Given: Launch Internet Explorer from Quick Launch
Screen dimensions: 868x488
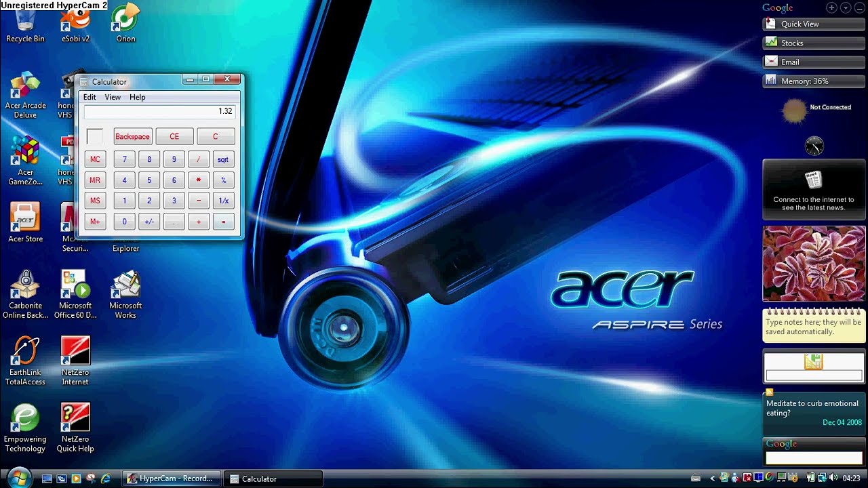Looking at the screenshot, I should pos(106,479).
